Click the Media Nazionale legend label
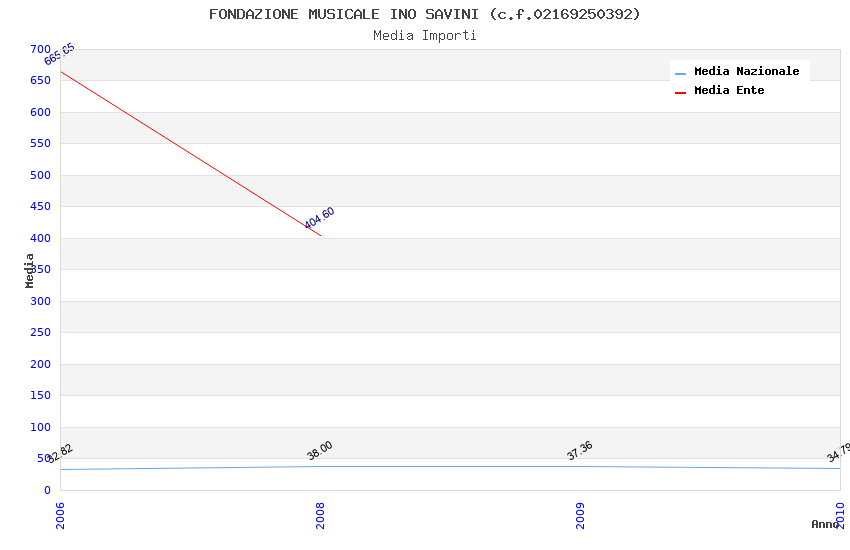 (746, 71)
